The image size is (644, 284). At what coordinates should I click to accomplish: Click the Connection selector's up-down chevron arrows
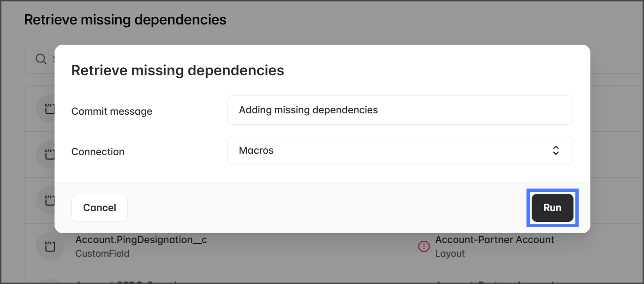point(556,150)
